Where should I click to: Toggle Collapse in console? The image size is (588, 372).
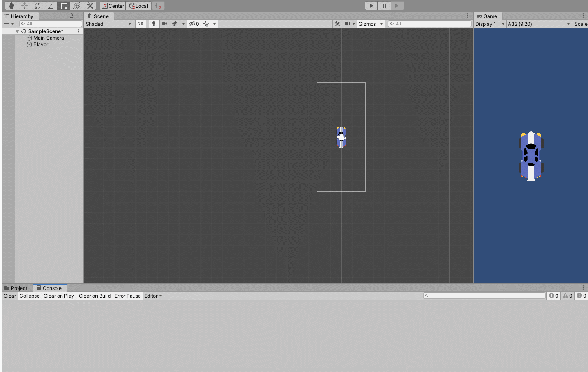click(30, 296)
